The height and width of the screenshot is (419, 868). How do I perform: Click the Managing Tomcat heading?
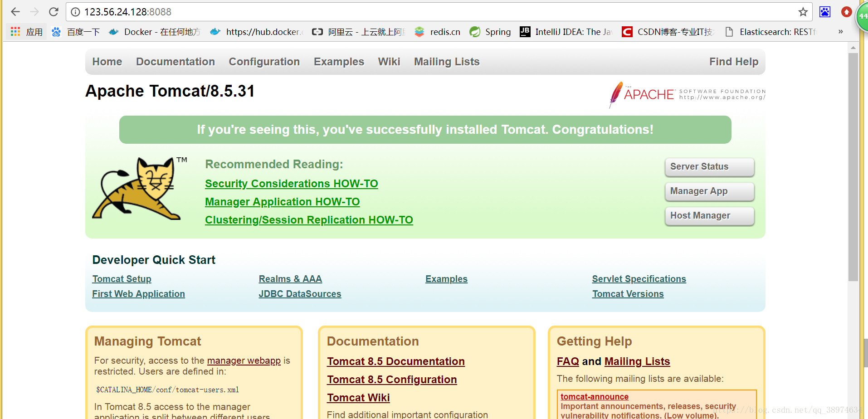coord(147,341)
